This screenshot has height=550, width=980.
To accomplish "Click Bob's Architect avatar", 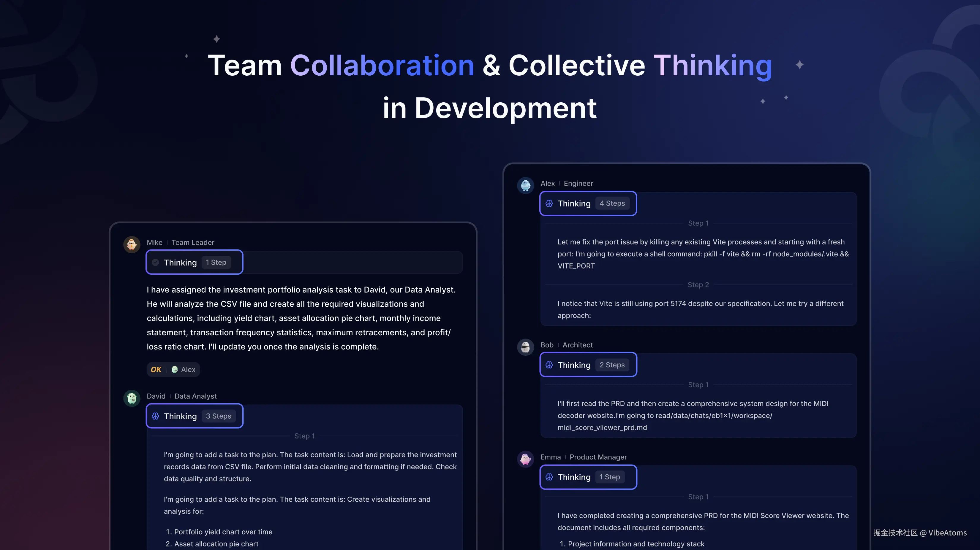I will [525, 347].
